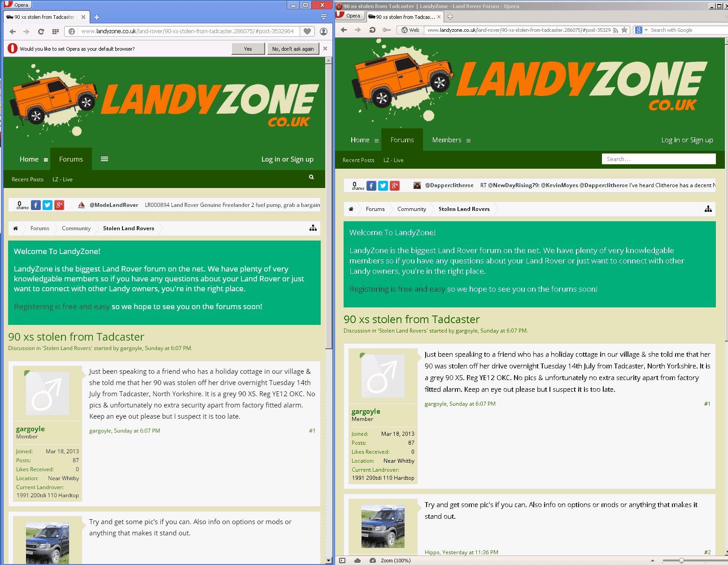
Task: Click 'Search with Google' field
Action: point(686,30)
